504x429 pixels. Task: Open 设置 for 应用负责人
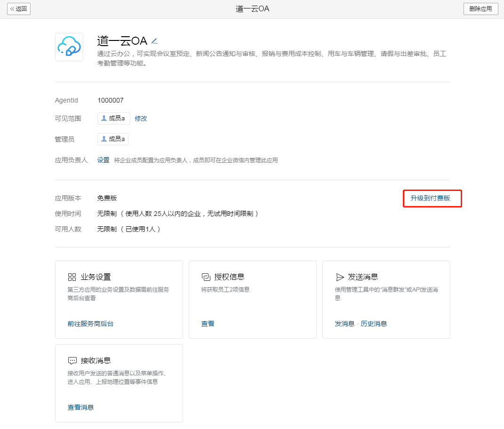pos(103,160)
